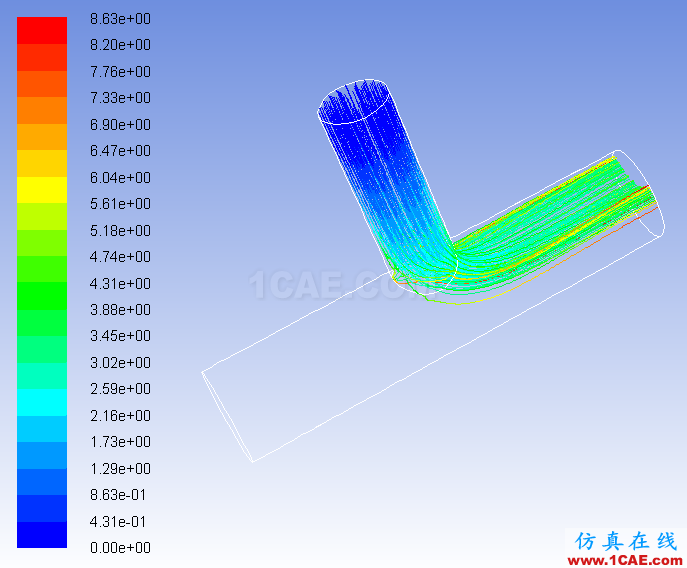Click the legend value 5.61e+00
Image resolution: width=687 pixels, height=568 pixels.
120,204
